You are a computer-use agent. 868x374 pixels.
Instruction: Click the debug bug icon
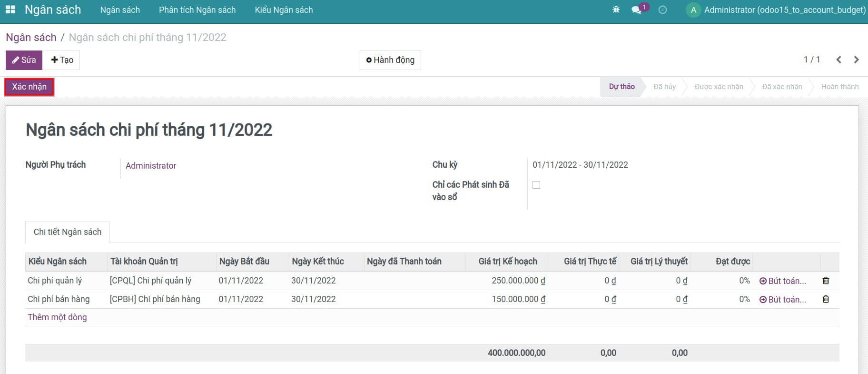pyautogui.click(x=616, y=10)
